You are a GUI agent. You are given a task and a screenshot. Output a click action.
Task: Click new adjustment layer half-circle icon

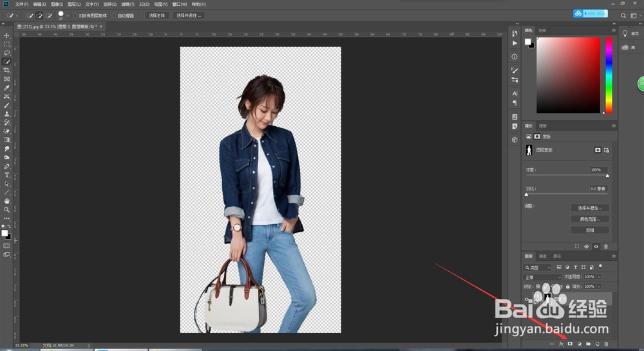point(579,344)
